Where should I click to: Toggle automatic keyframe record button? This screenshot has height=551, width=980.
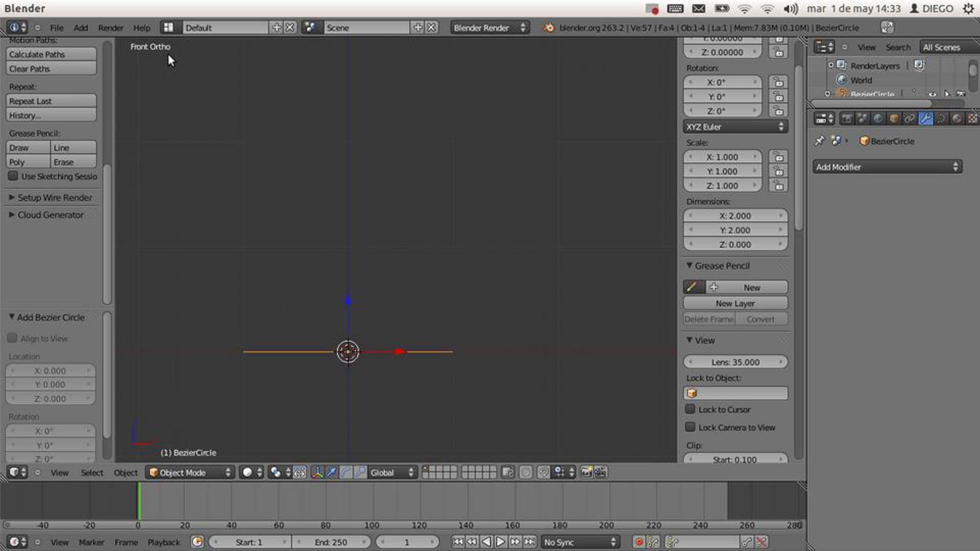pyautogui.click(x=639, y=542)
